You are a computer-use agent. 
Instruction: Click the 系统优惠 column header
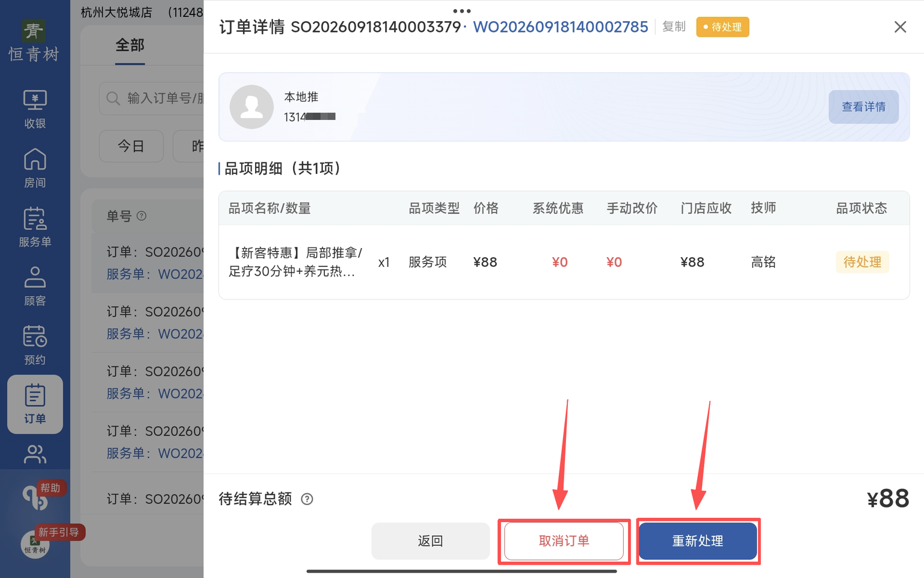coord(558,208)
